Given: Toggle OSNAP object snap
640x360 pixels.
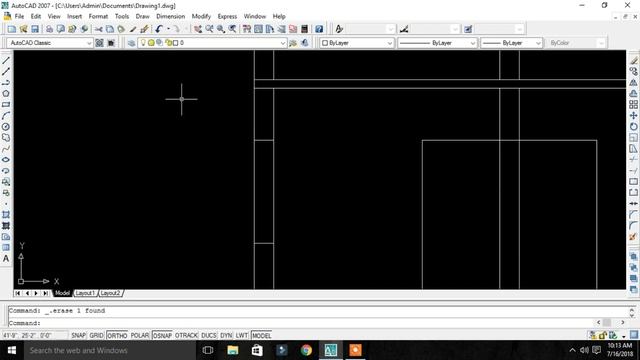Looking at the screenshot, I should pyautogui.click(x=162, y=336).
